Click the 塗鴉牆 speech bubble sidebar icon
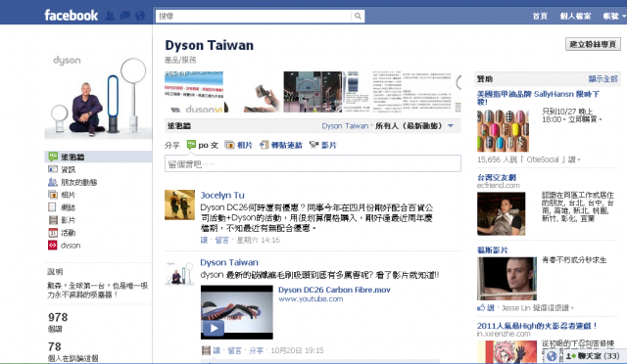This screenshot has width=627, height=364. click(x=53, y=157)
